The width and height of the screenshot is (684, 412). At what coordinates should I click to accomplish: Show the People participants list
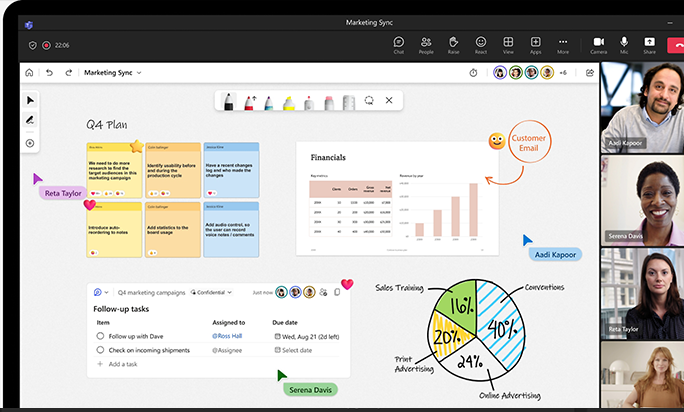[426, 43]
